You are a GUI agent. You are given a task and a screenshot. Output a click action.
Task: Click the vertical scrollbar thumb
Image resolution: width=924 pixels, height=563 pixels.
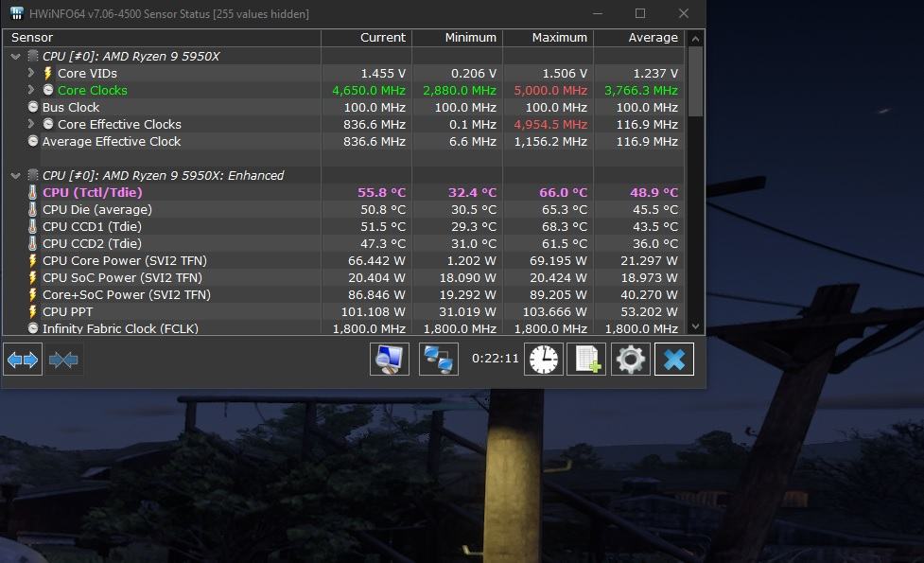[x=695, y=81]
